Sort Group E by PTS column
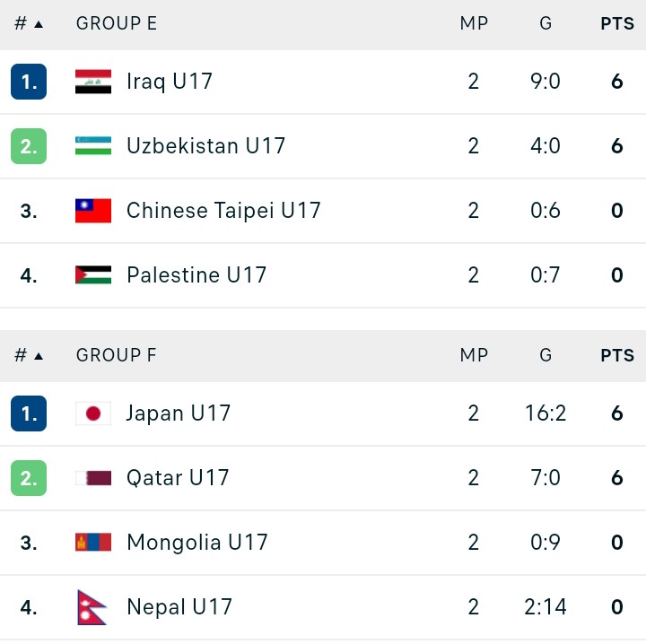Viewport: 646px width, 644px height. [x=617, y=23]
